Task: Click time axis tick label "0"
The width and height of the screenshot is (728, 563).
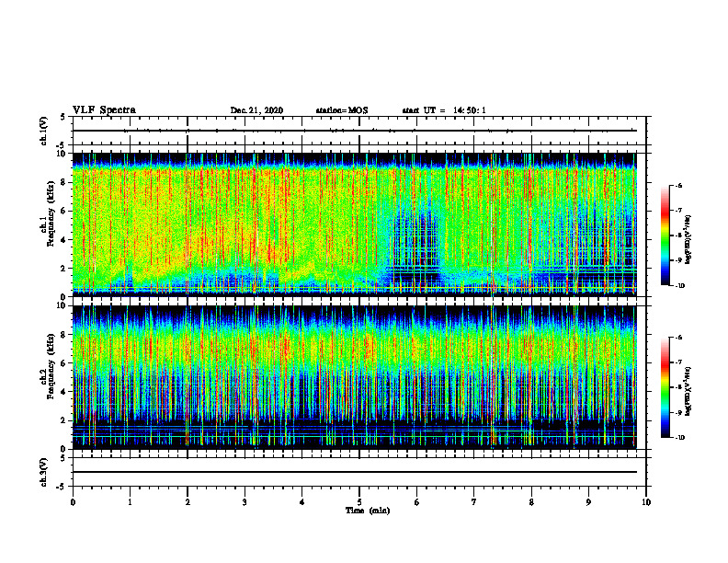Action: tap(73, 502)
